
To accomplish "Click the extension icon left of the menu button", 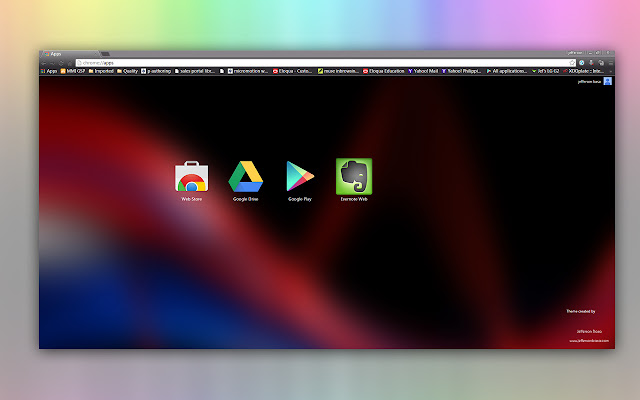I will (x=601, y=63).
